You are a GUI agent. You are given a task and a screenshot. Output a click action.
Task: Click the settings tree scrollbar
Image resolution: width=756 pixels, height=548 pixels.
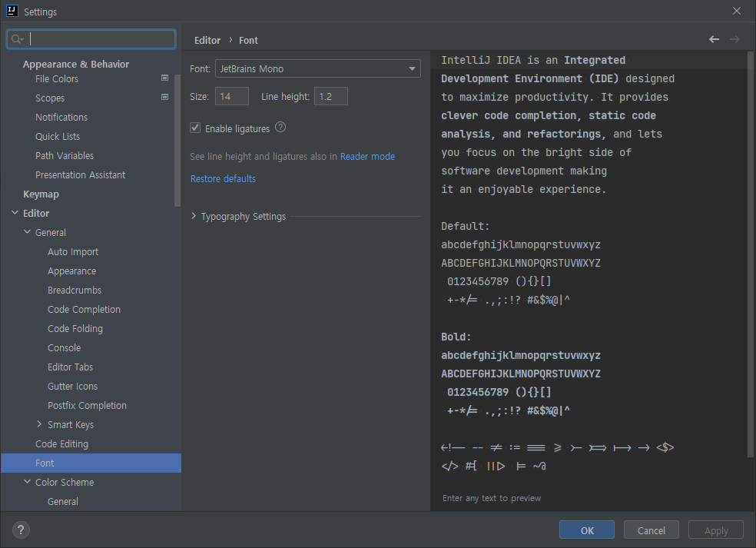[177, 140]
